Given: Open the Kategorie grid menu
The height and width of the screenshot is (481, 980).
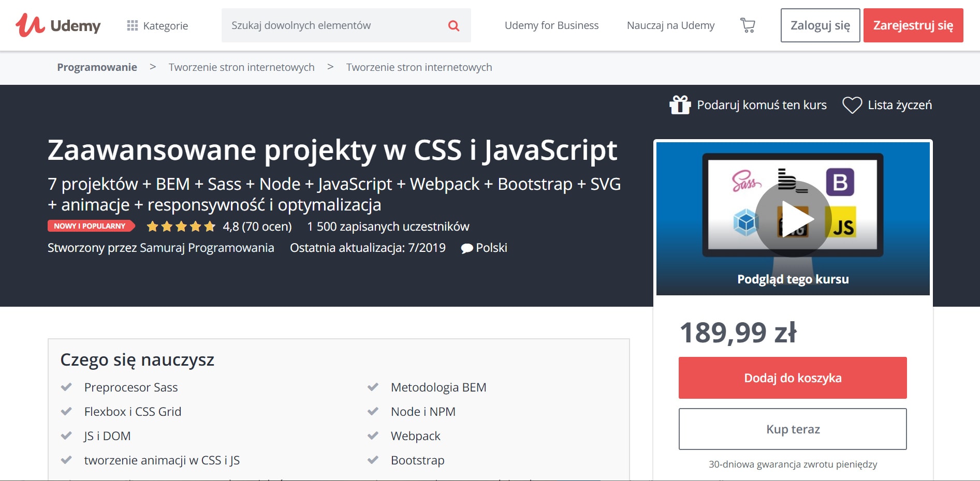Looking at the screenshot, I should 157,25.
